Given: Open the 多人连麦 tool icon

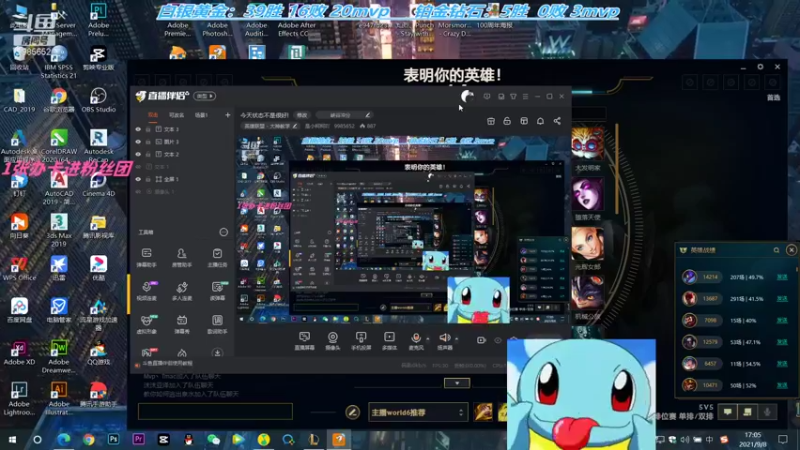Looking at the screenshot, I should 182,290.
